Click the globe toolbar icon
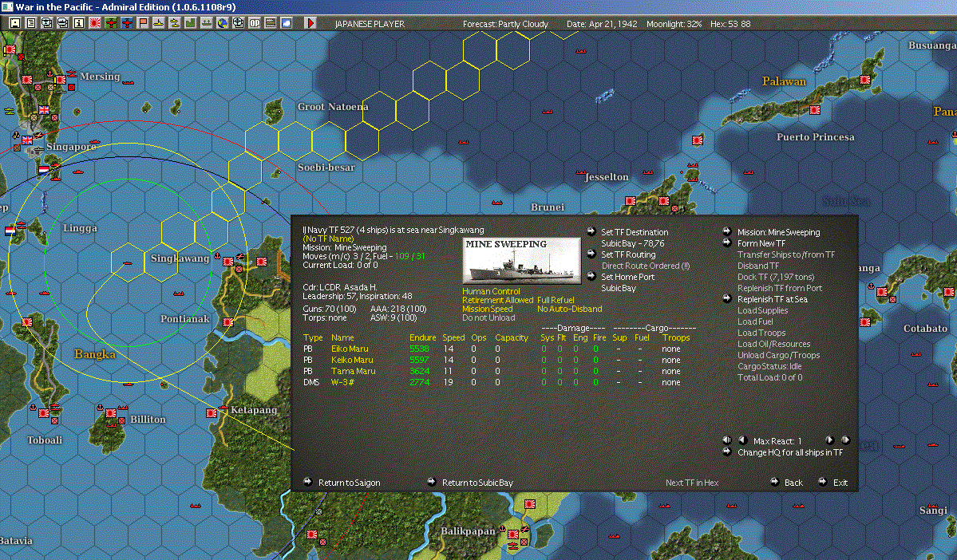This screenshot has height=560, width=957. tap(223, 23)
